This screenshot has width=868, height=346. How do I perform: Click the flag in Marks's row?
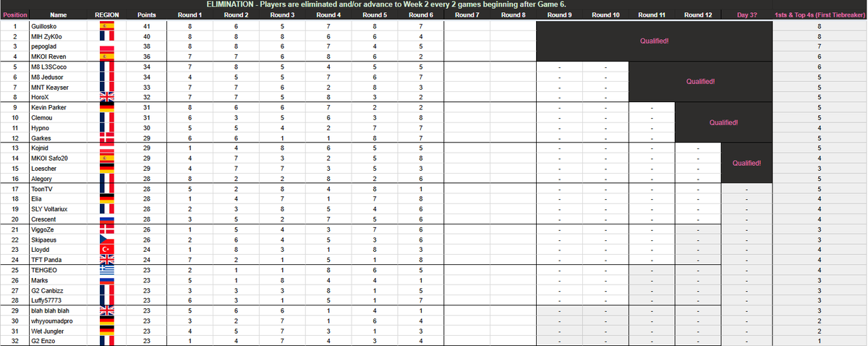(x=107, y=280)
